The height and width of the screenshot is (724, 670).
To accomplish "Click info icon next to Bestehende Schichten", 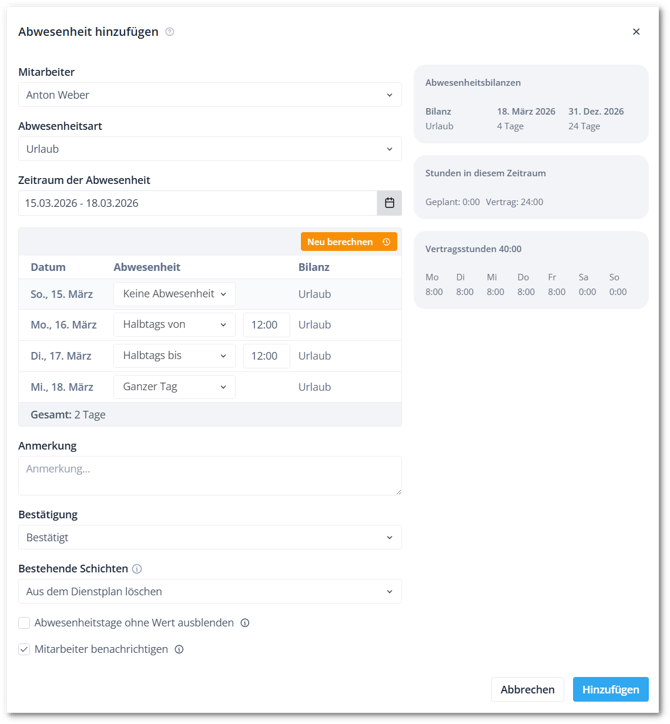I will pos(137,569).
